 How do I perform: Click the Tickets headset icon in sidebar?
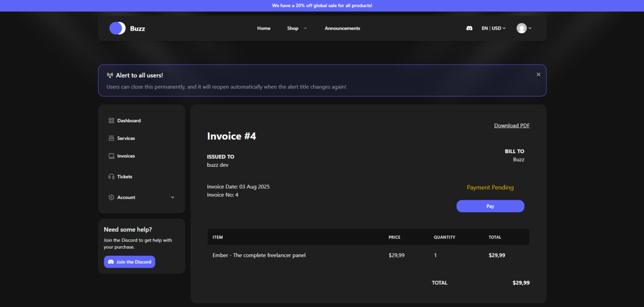tap(112, 177)
